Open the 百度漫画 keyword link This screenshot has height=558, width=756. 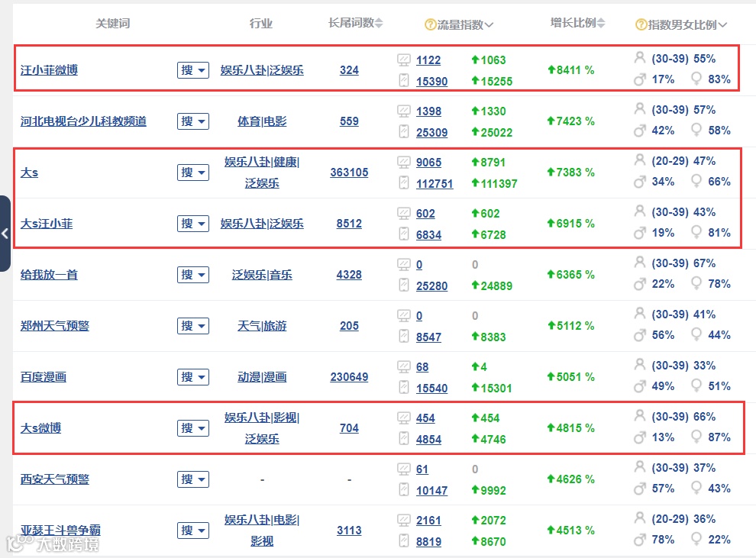44,377
